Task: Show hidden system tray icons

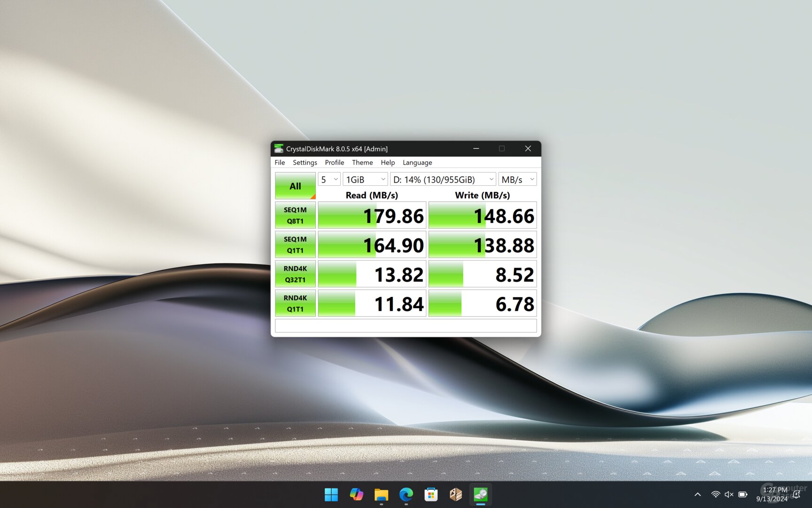Action: pyautogui.click(x=697, y=494)
